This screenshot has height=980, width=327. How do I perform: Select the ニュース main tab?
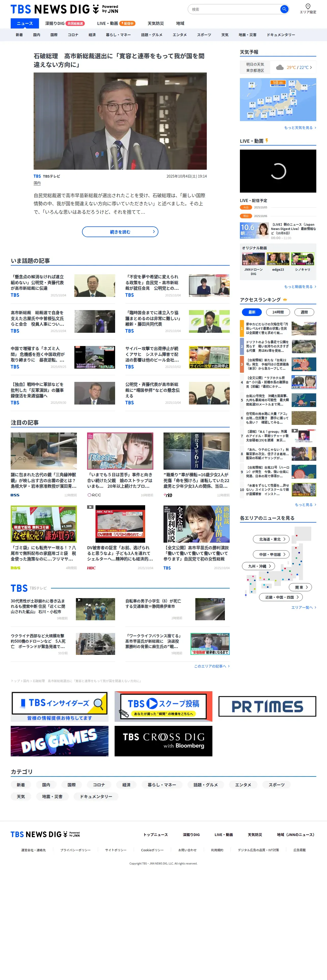[25, 23]
